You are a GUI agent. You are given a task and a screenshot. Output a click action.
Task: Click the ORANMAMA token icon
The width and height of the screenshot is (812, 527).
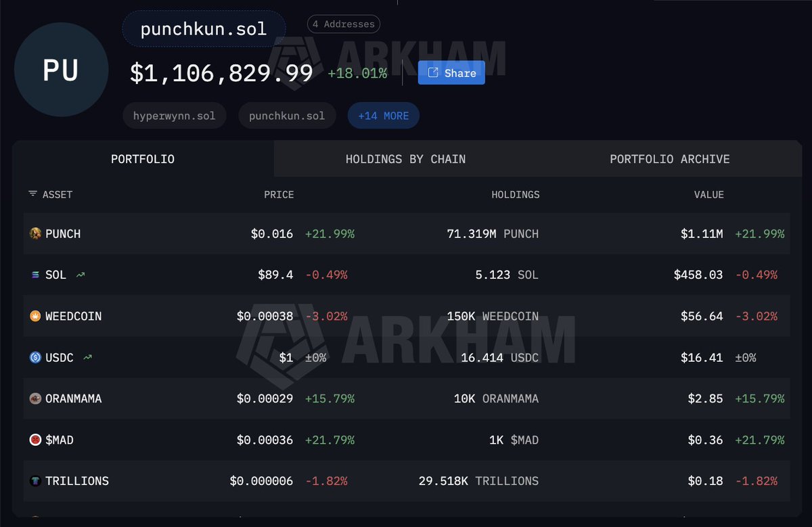click(x=35, y=398)
